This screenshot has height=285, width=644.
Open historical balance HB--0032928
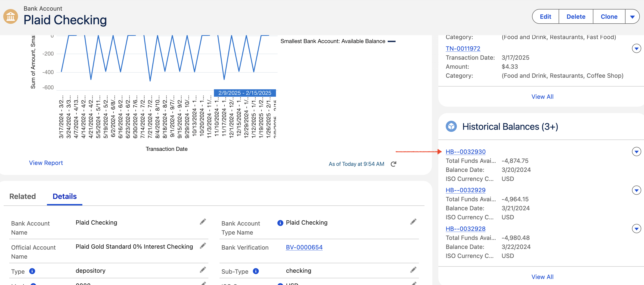point(465,229)
